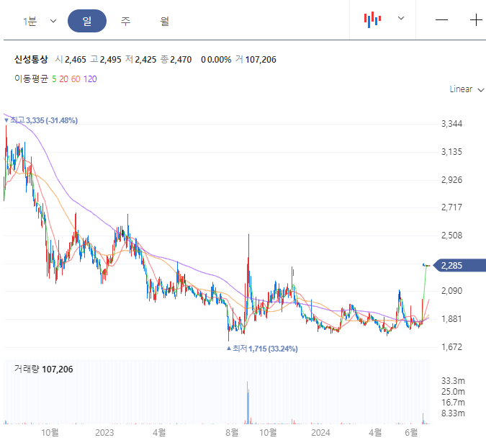
Task: Toggle the 20-day moving average line
Action: [x=64, y=79]
